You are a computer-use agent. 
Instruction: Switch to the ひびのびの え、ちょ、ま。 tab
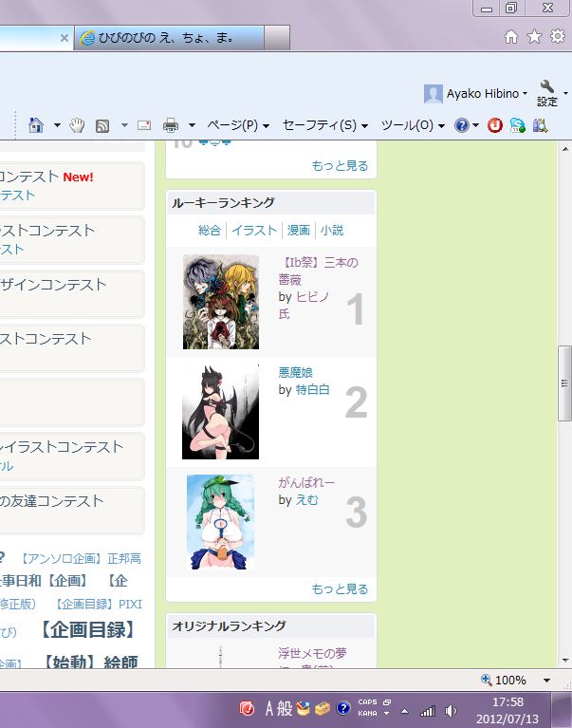coord(169,38)
